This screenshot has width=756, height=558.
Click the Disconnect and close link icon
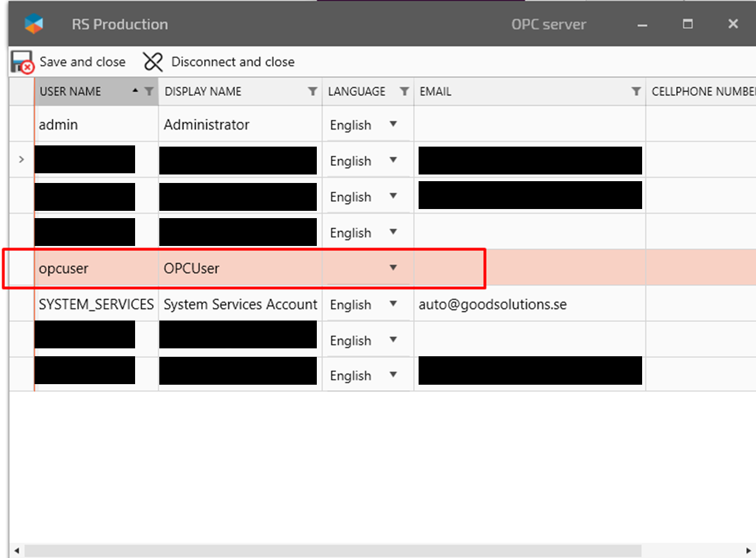[153, 62]
